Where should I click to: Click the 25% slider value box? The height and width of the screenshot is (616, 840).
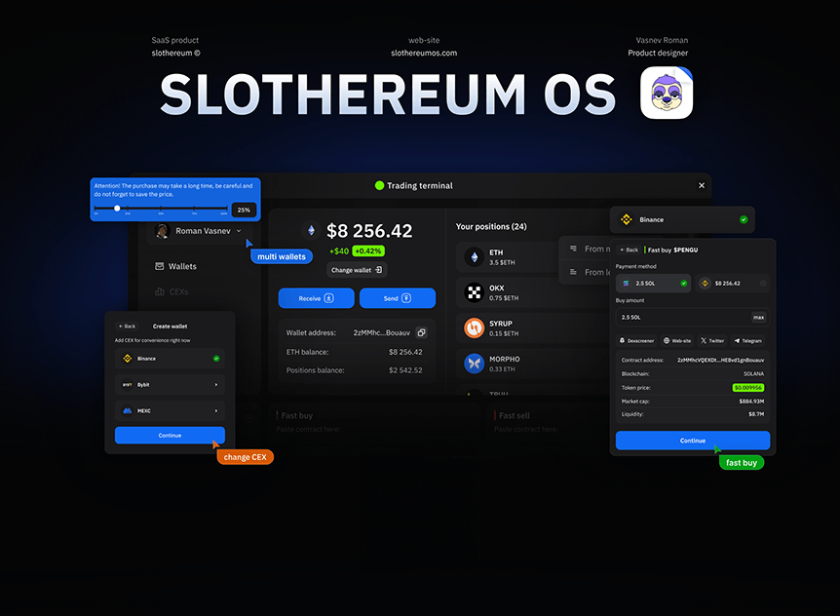tap(244, 210)
